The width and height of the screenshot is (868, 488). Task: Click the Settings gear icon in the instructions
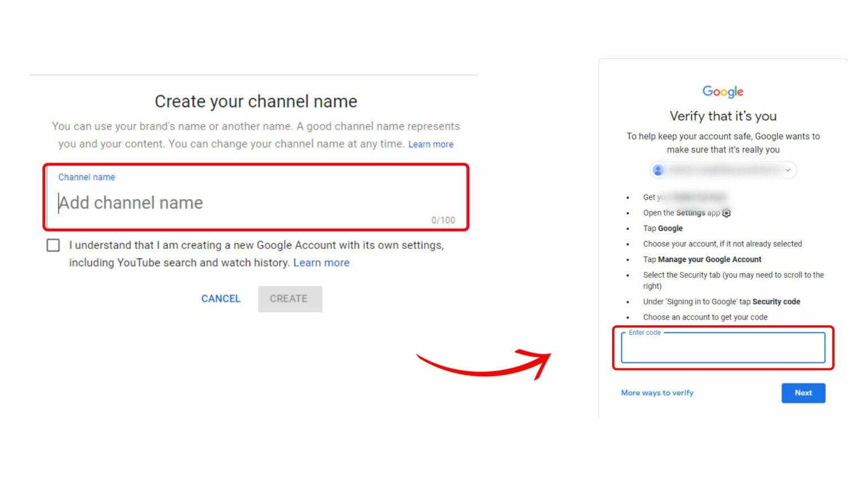(726, 213)
